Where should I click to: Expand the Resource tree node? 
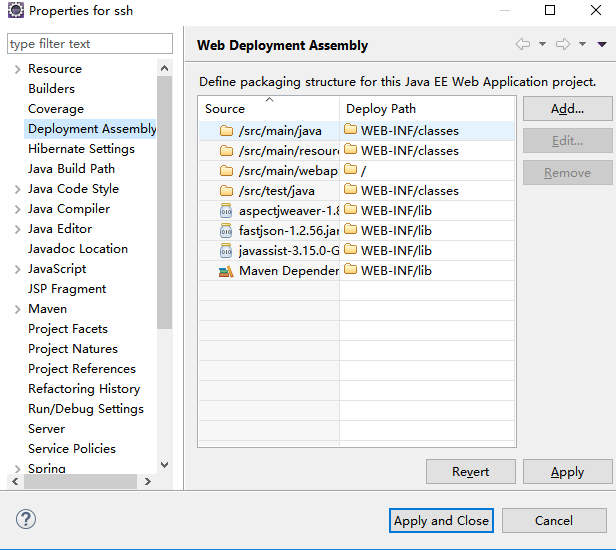click(17, 70)
